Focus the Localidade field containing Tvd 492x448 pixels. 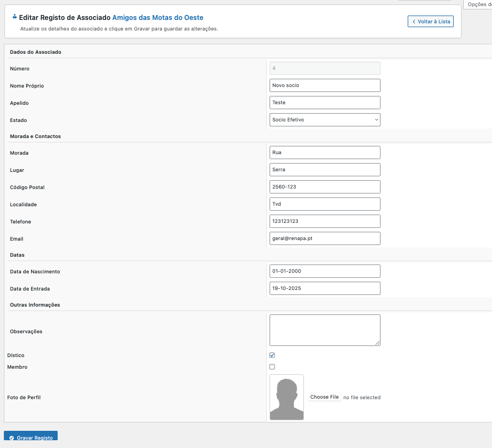(x=324, y=204)
